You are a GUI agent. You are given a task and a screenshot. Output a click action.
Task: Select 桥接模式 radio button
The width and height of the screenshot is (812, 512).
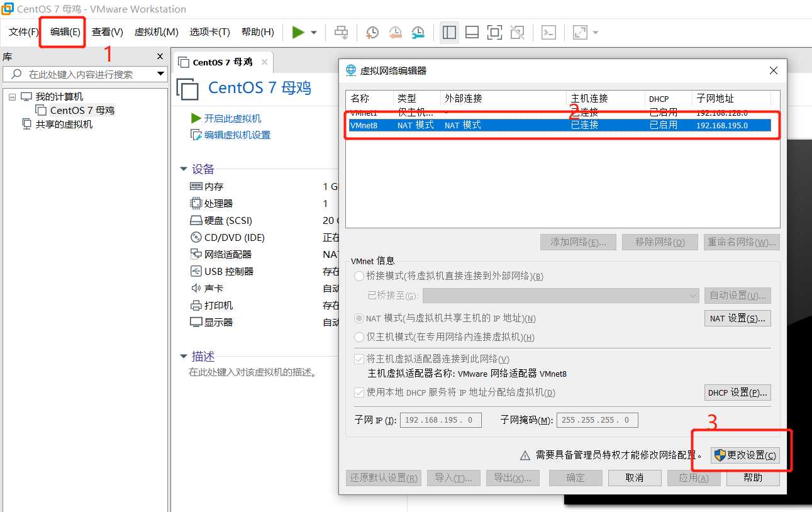[359, 276]
